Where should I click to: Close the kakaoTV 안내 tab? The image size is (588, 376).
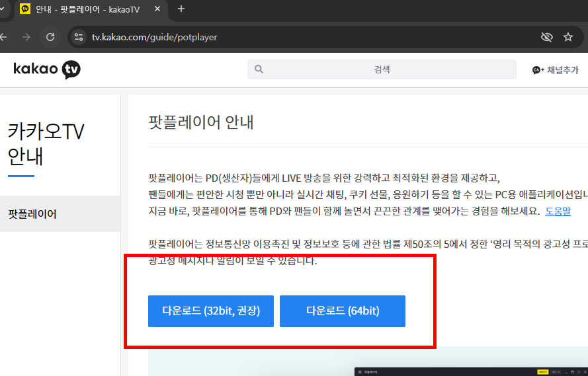[157, 9]
